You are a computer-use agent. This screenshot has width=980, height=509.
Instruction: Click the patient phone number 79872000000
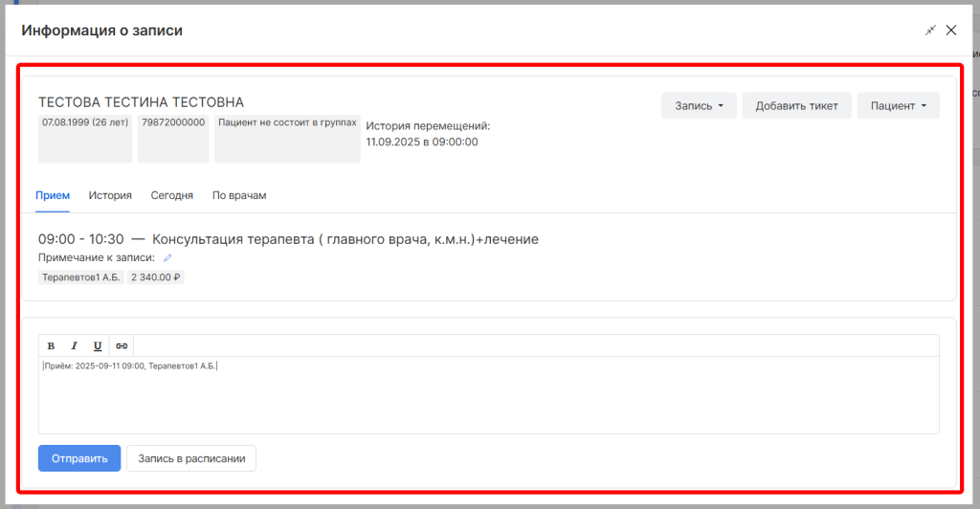click(x=173, y=123)
